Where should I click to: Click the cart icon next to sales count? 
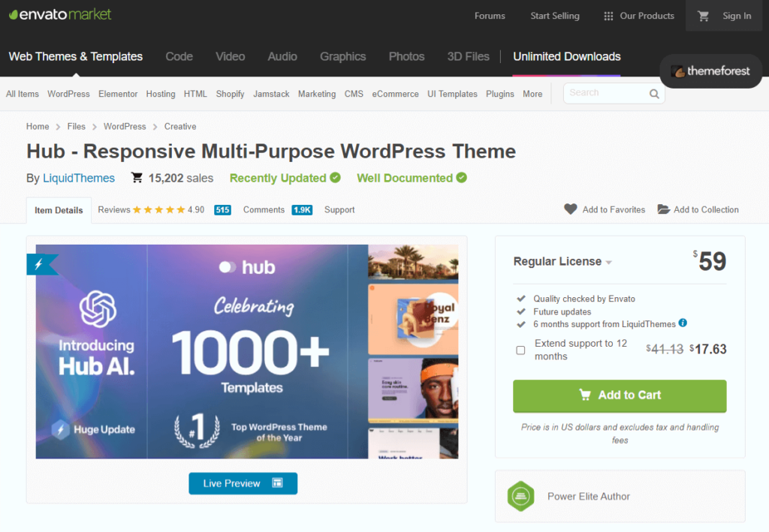(137, 177)
